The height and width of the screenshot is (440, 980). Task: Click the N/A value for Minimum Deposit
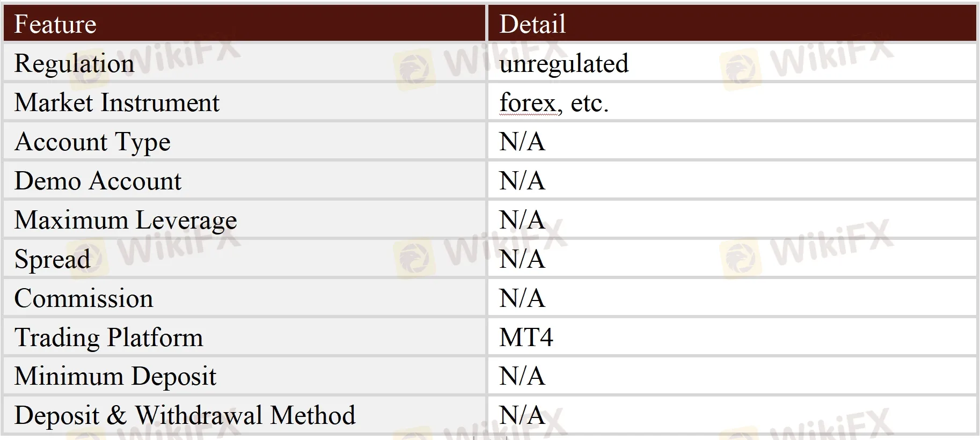click(x=522, y=376)
